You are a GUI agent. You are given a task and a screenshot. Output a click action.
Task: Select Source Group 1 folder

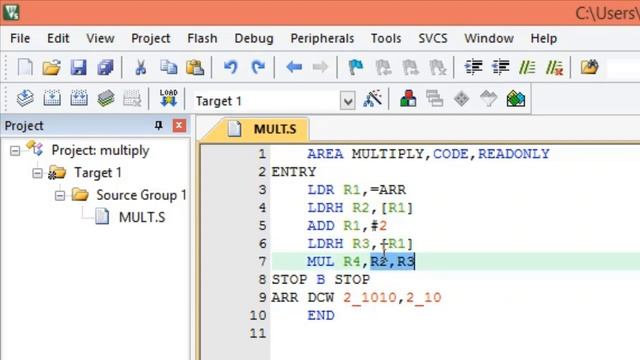(141, 195)
